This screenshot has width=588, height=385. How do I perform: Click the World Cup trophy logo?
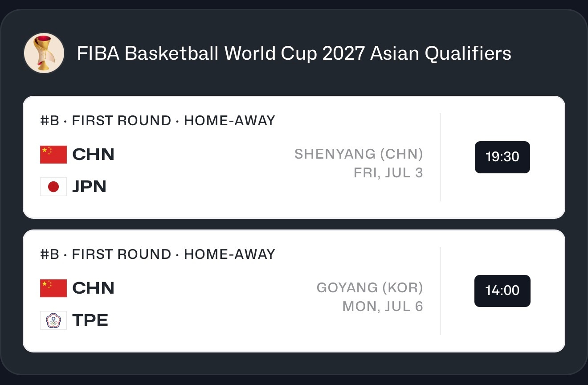(x=44, y=53)
